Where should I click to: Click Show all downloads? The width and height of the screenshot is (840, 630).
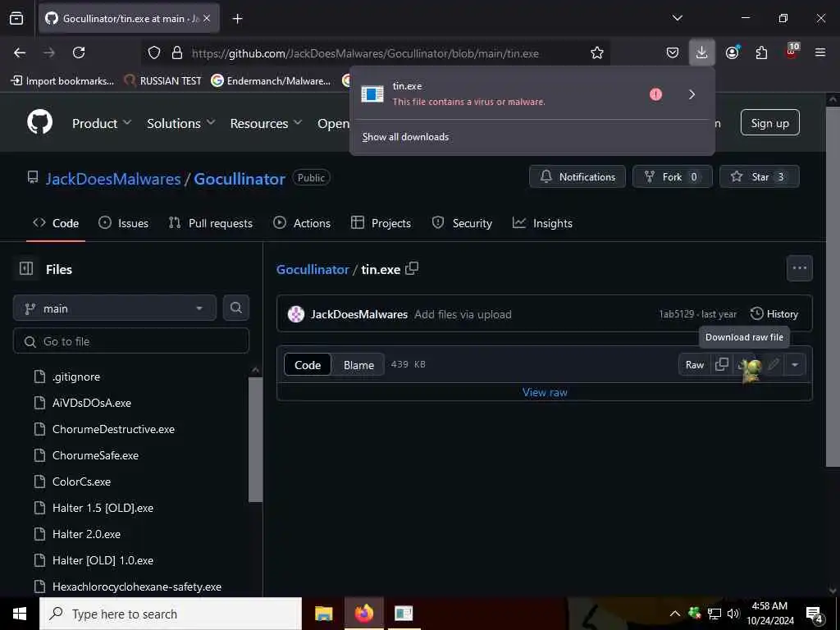[405, 137]
